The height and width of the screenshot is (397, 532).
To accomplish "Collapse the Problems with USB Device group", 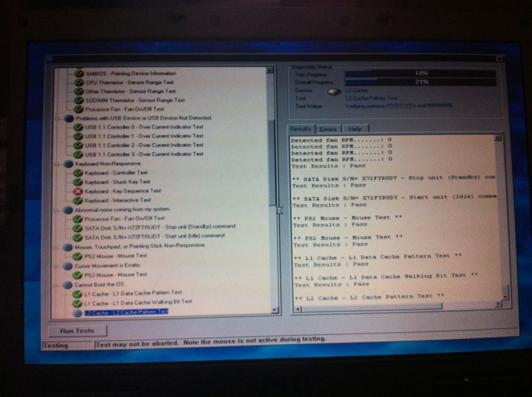I will tap(58, 118).
